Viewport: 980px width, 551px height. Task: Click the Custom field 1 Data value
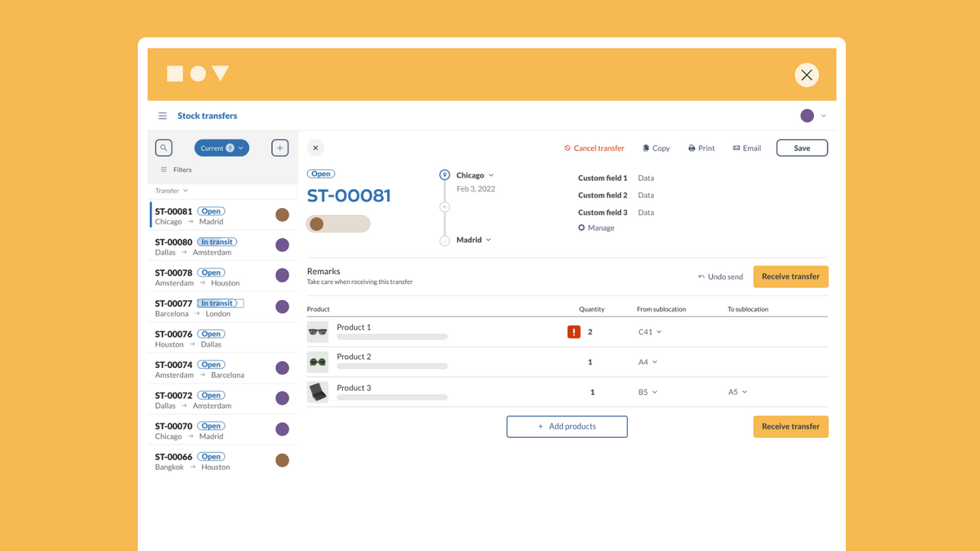pos(646,178)
